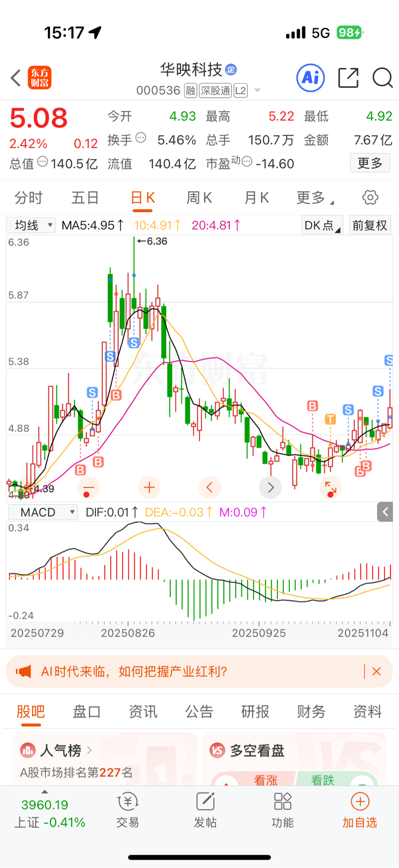Tap the 深股通 badge

[215, 91]
